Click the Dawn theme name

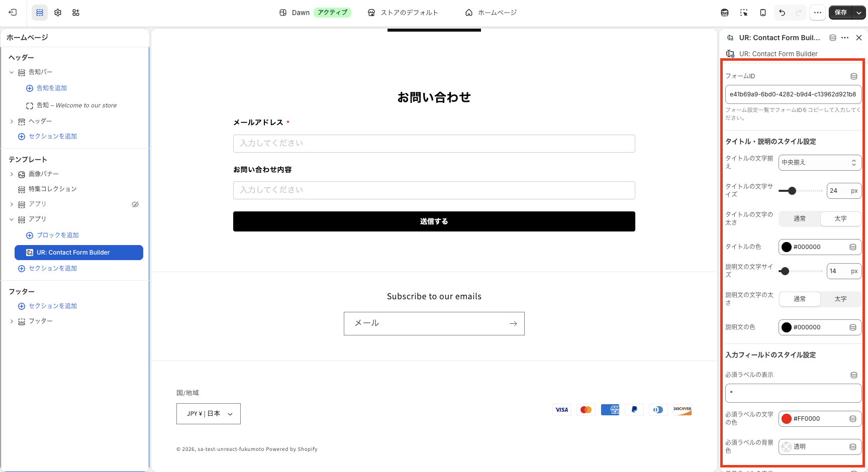[301, 13]
